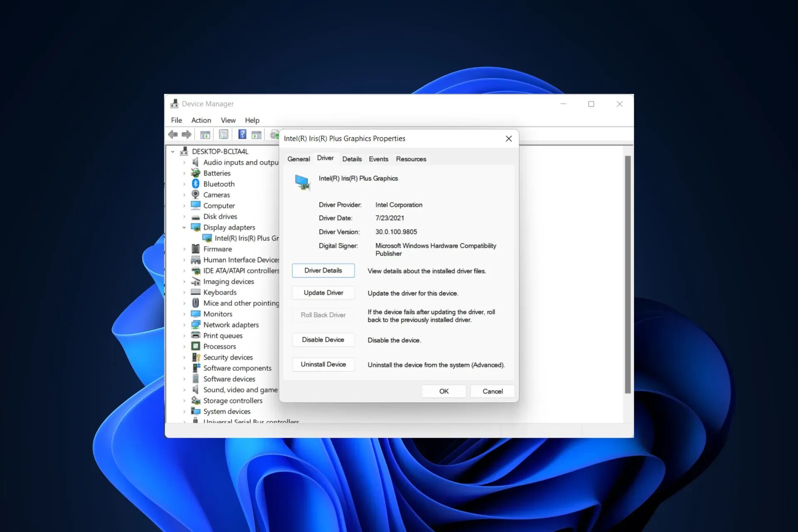Image resolution: width=798 pixels, height=532 pixels.
Task: Click the Forward arrow toolbar icon
Action: pos(187,134)
